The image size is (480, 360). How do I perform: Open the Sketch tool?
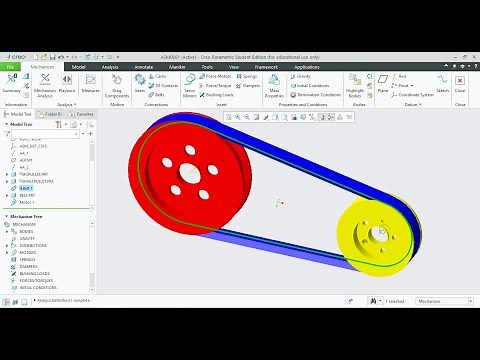(x=443, y=83)
